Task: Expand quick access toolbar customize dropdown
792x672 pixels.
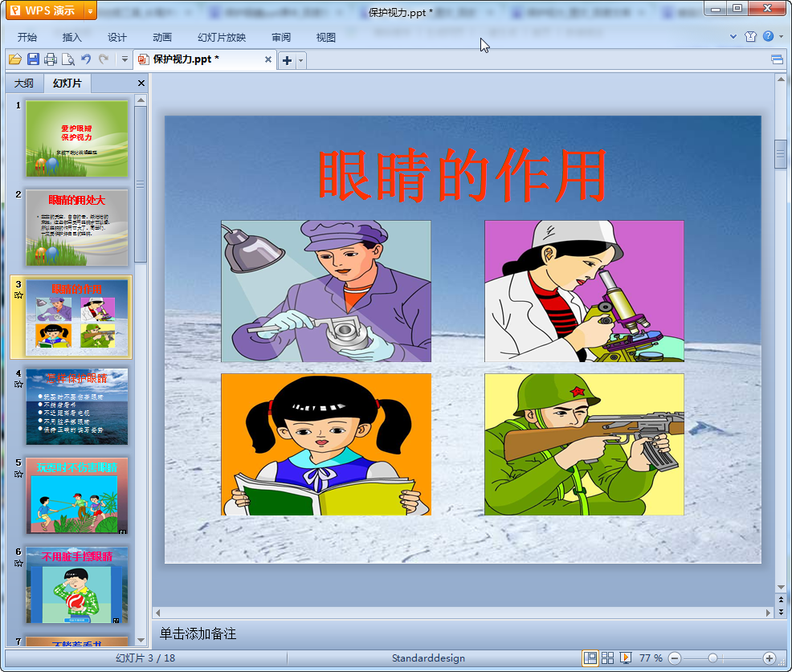Action: coord(125,59)
